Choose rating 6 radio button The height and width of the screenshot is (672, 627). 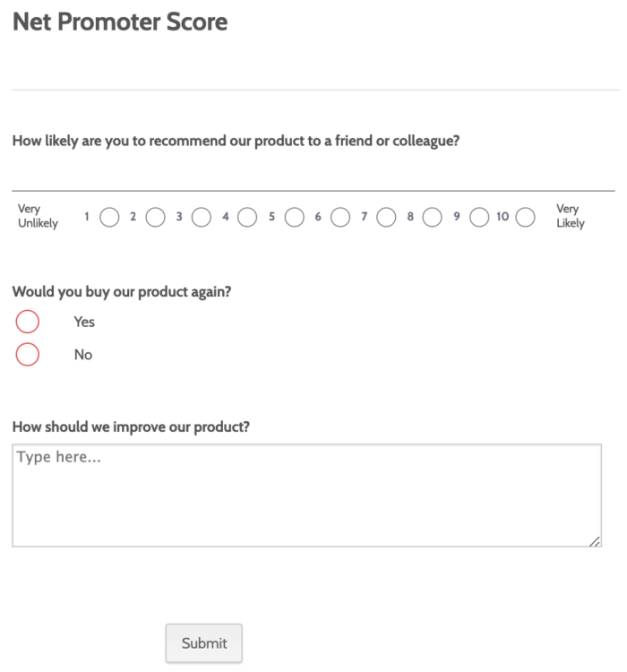[340, 217]
